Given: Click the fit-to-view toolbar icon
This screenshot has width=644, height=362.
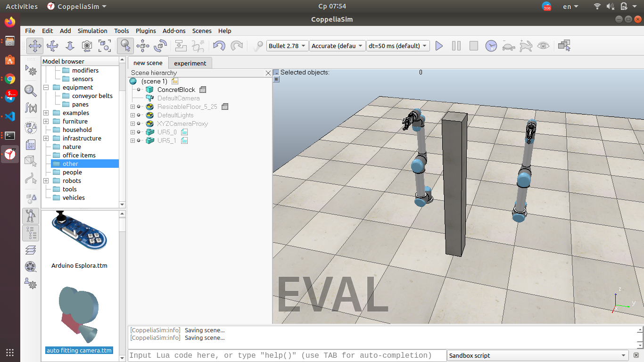Looking at the screenshot, I should coord(104,46).
